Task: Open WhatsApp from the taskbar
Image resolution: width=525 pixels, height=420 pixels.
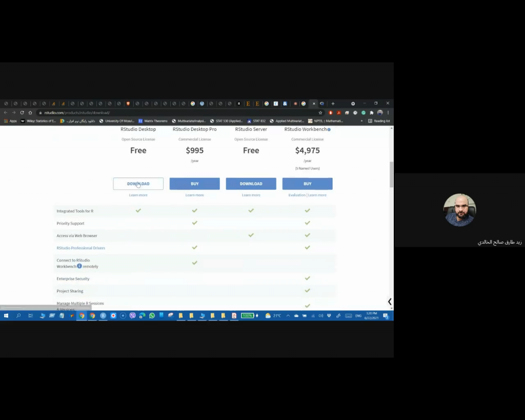Action: [x=152, y=316]
